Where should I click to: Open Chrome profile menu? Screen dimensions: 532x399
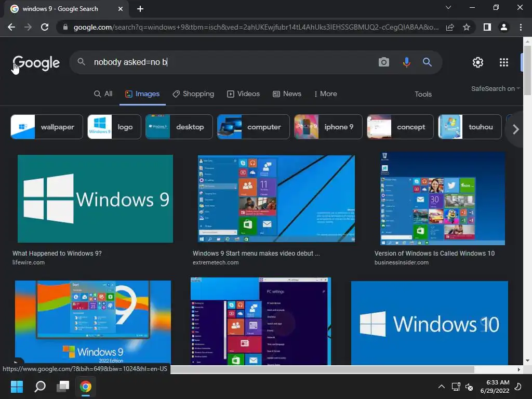pos(504,27)
